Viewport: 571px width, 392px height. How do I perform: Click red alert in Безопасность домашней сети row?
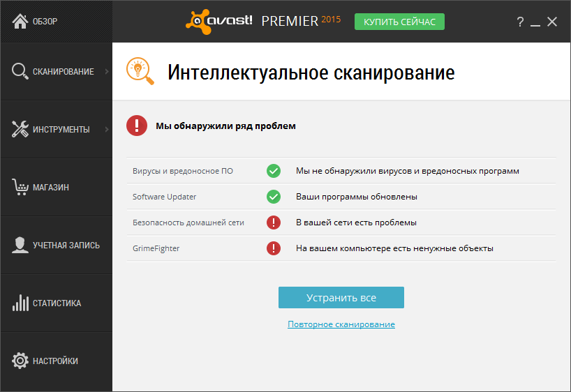[274, 223]
